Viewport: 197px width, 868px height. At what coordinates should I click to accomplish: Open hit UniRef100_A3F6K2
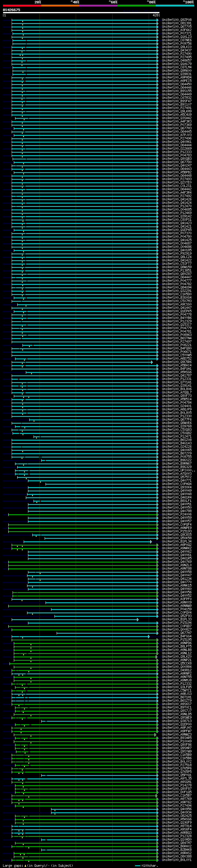[176, 30]
